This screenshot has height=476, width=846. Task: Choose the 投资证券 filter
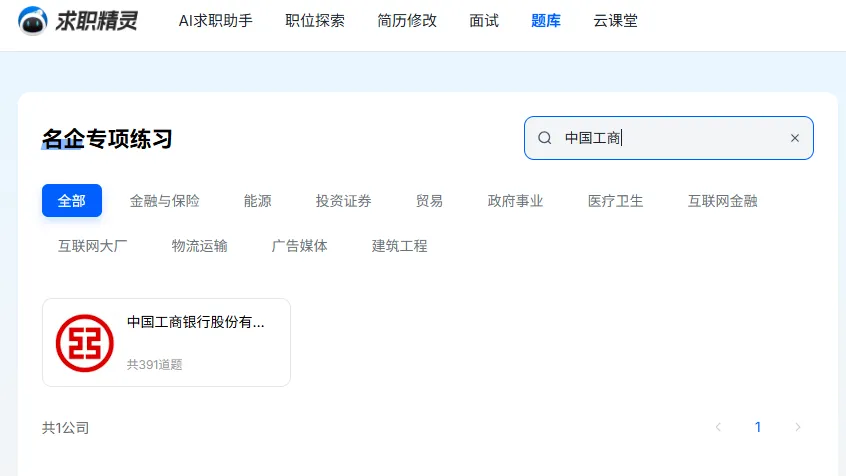click(343, 201)
